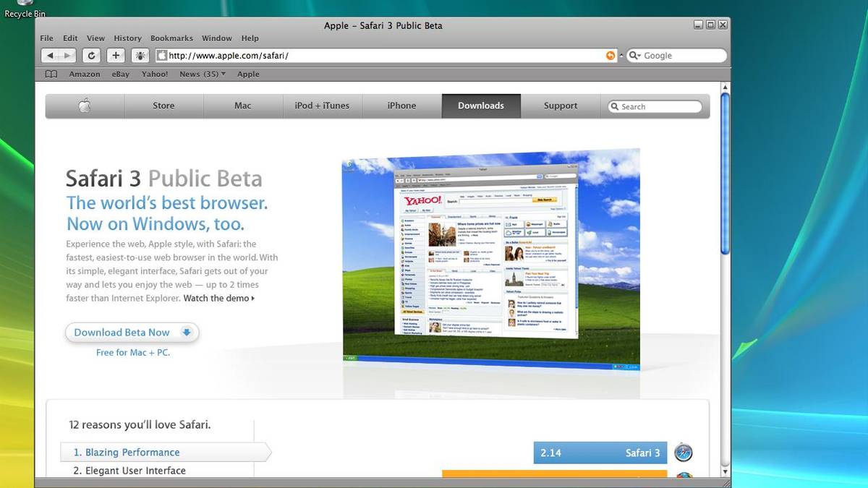Click the vertical page scrollbar thumb
The image size is (868, 488).
point(725,174)
